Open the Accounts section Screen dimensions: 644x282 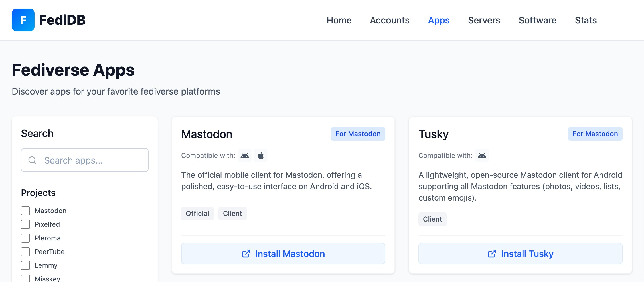390,20
